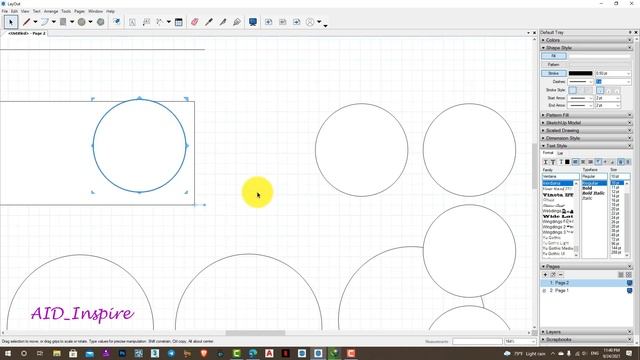Image resolution: width=640 pixels, height=360 pixels.
Task: Choose the Linear Dimension tool
Action: [160, 22]
